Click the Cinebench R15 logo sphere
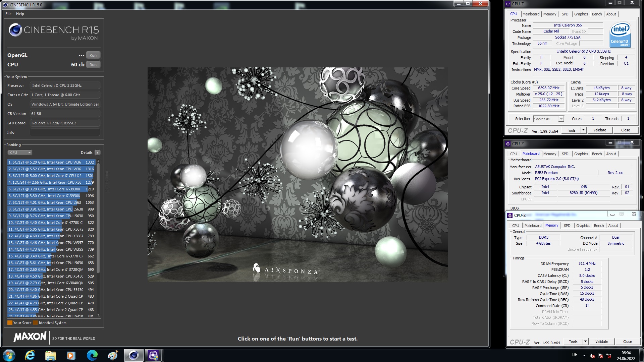The image size is (644, 362). [x=15, y=30]
